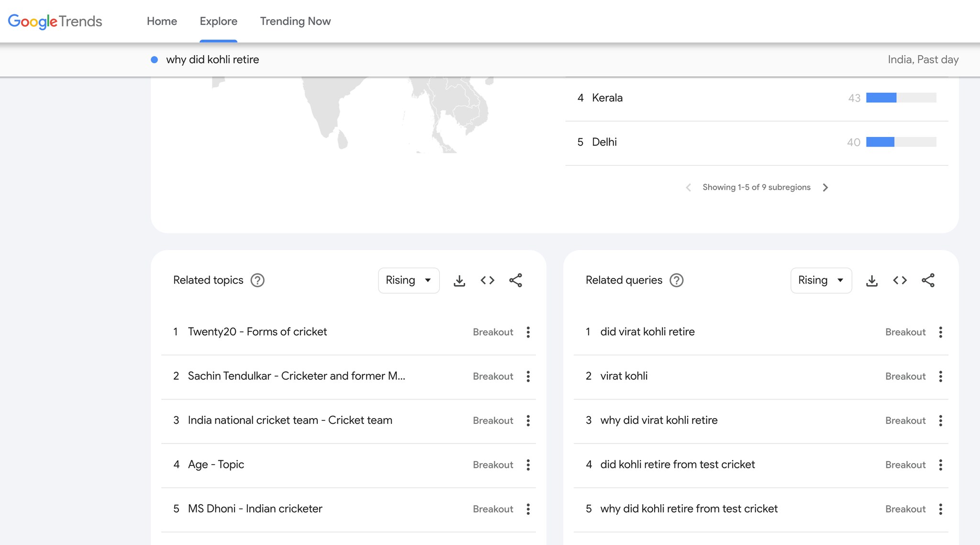Open query 'did kohli retire from test cricket'
Viewport: 980px width, 545px height.
pyautogui.click(x=678, y=465)
